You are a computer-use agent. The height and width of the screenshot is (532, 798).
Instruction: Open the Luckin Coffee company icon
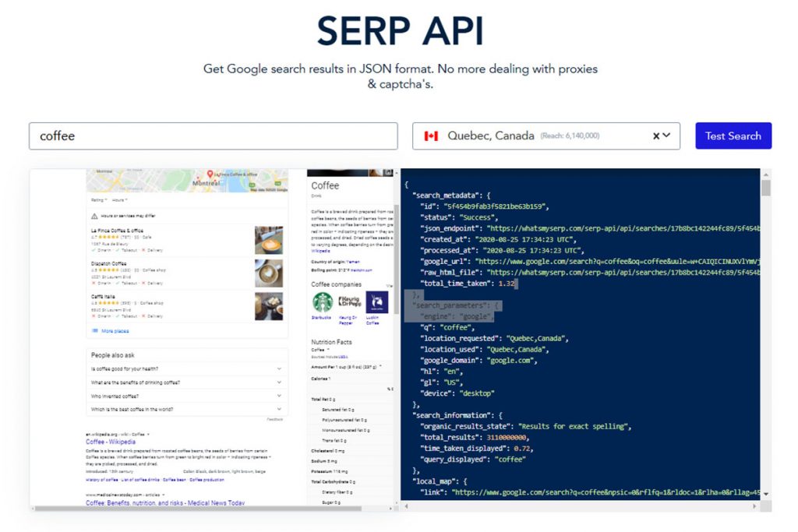pos(377,302)
